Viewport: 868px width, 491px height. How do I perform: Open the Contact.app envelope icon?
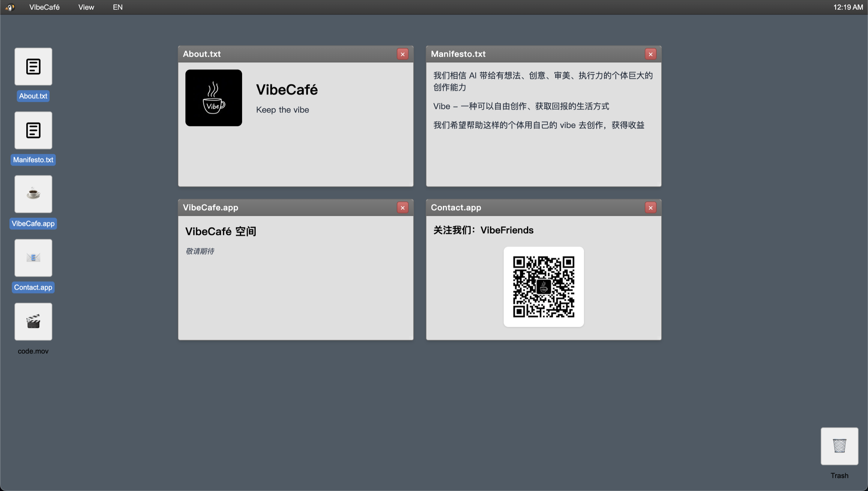click(x=33, y=258)
